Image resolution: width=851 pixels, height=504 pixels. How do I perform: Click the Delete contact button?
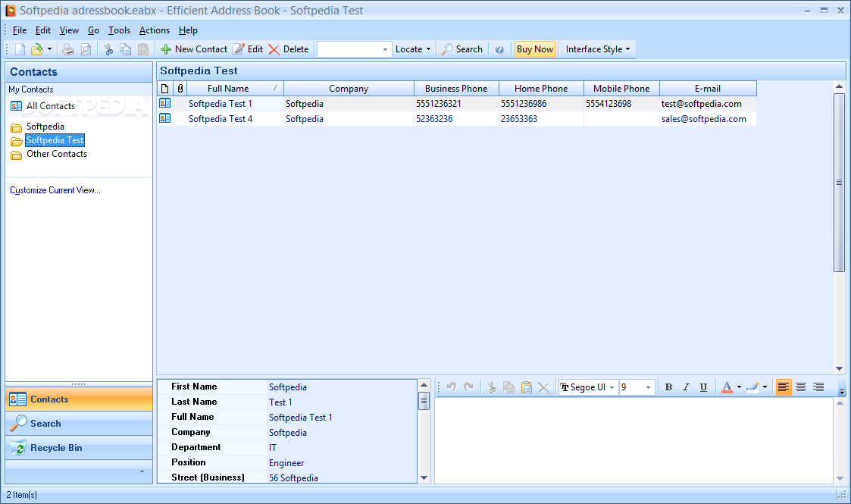point(288,49)
